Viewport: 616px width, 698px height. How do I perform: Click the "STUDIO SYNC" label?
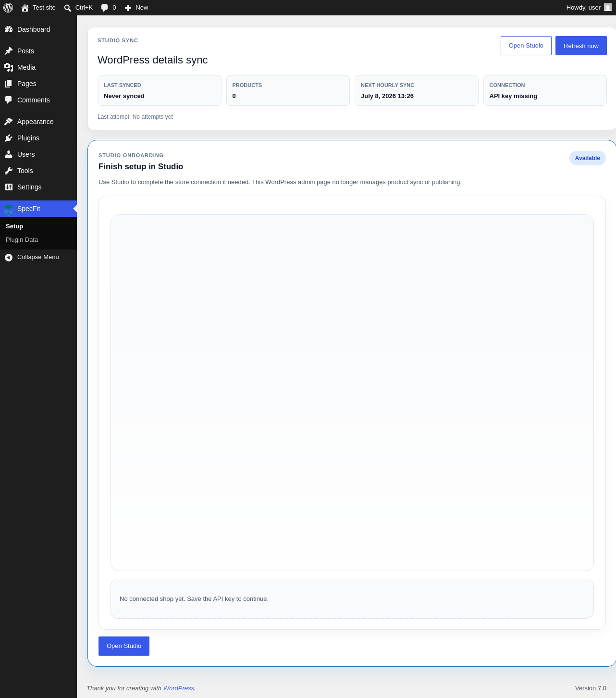click(x=118, y=41)
